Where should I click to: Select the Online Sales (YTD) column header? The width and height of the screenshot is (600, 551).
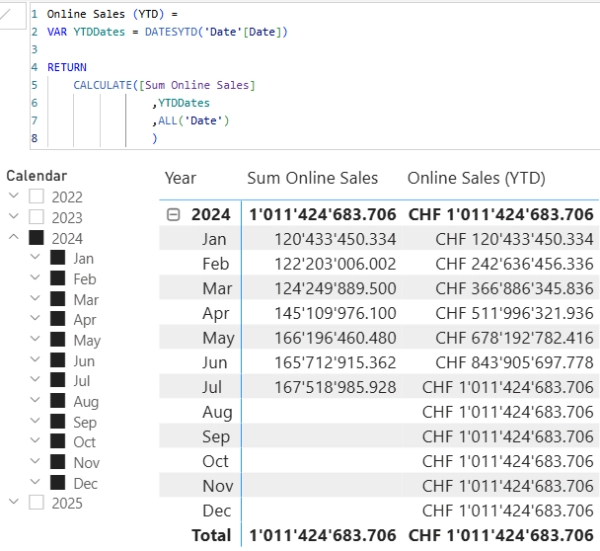click(x=476, y=178)
